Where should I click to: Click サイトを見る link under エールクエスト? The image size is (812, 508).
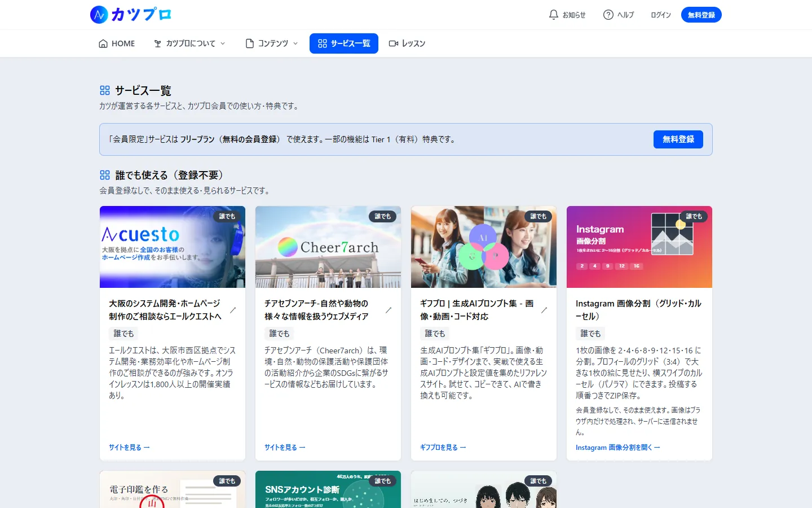tap(129, 447)
